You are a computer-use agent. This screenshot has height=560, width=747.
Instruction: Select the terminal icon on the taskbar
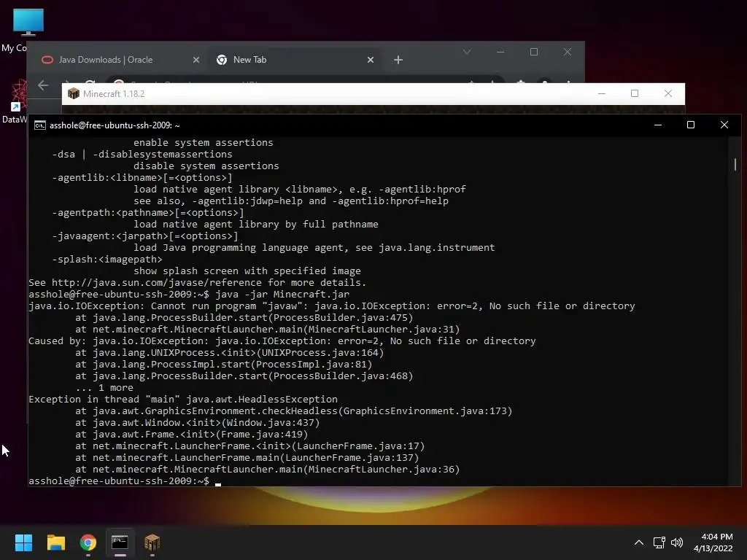(120, 542)
